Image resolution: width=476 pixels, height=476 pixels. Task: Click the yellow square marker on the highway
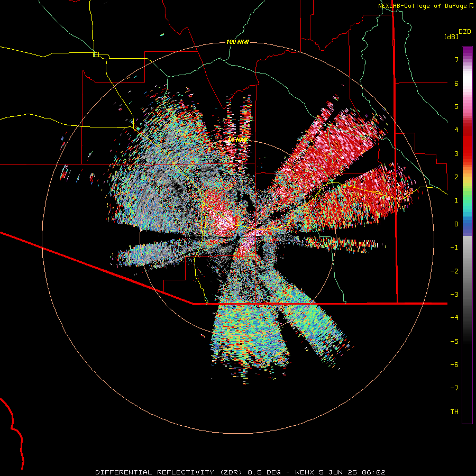(x=96, y=54)
